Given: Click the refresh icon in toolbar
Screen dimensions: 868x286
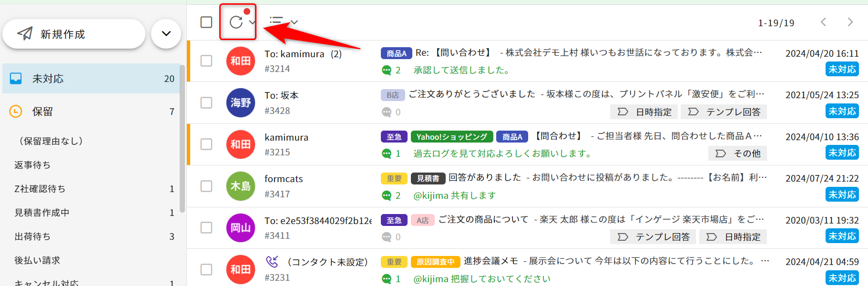Looking at the screenshot, I should click(x=236, y=22).
